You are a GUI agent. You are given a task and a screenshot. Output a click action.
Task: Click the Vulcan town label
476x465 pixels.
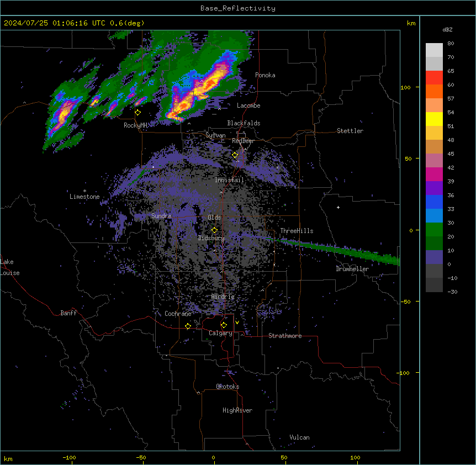[299, 437]
